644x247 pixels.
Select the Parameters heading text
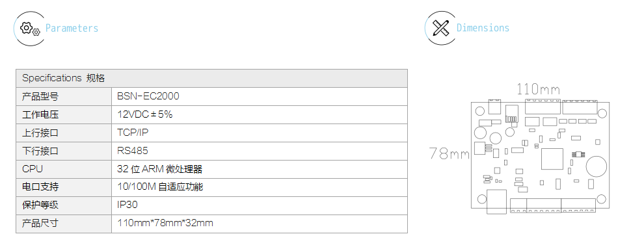pos(72,29)
